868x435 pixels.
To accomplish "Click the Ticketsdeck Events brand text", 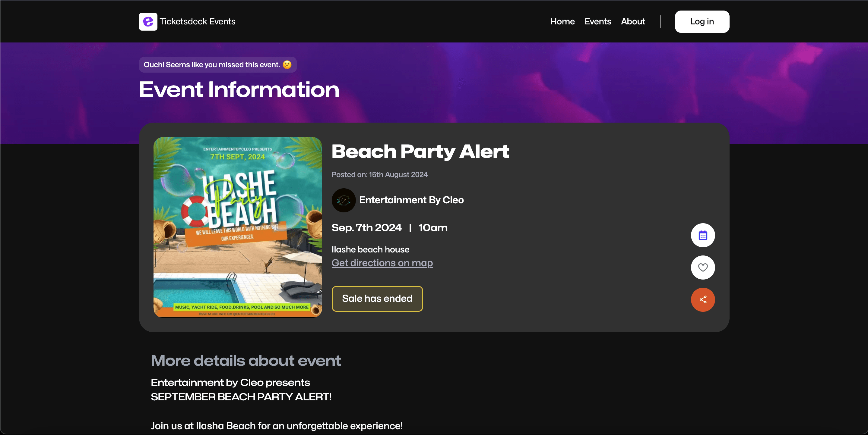I will 198,22.
